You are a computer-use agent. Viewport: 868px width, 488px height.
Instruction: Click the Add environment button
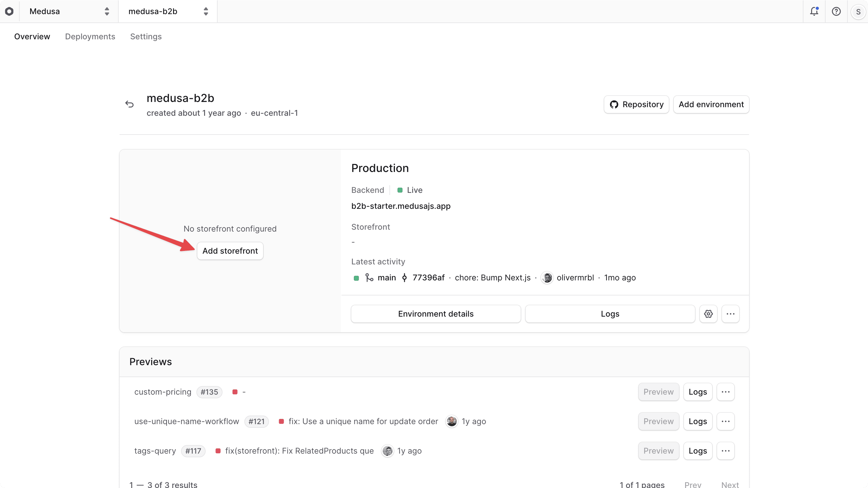711,104
